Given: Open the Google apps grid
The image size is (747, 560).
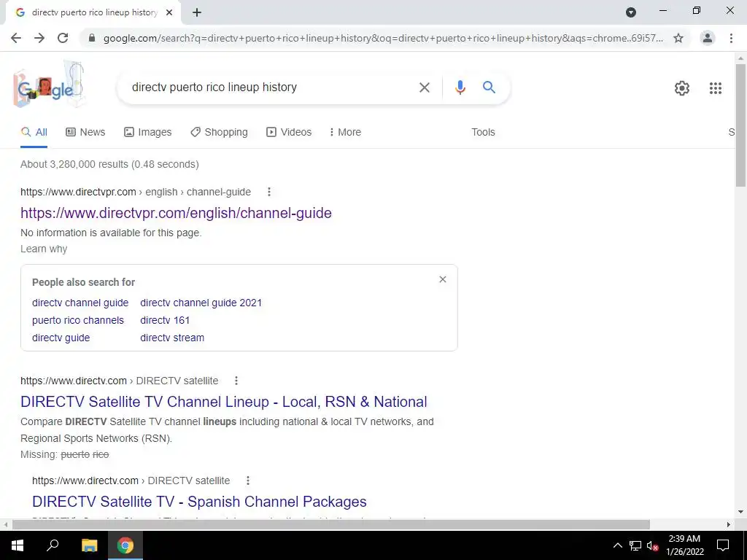Looking at the screenshot, I should pos(715,88).
